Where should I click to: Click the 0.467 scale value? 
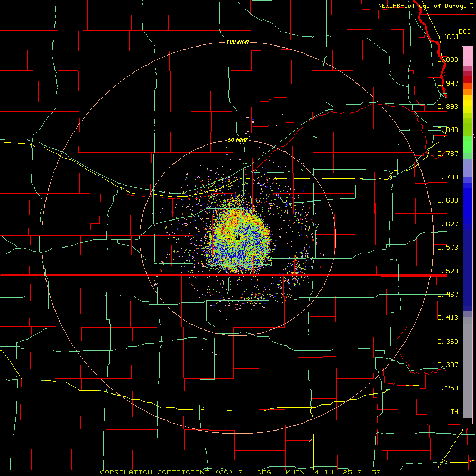(x=448, y=295)
